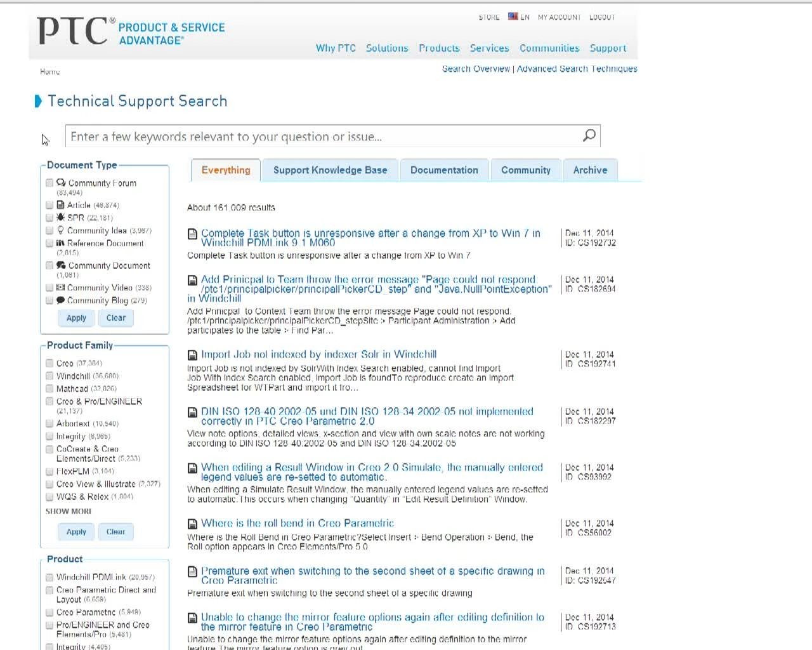812x650 pixels.
Task: Click the Community Forum speech bubble icon
Action: 61,183
